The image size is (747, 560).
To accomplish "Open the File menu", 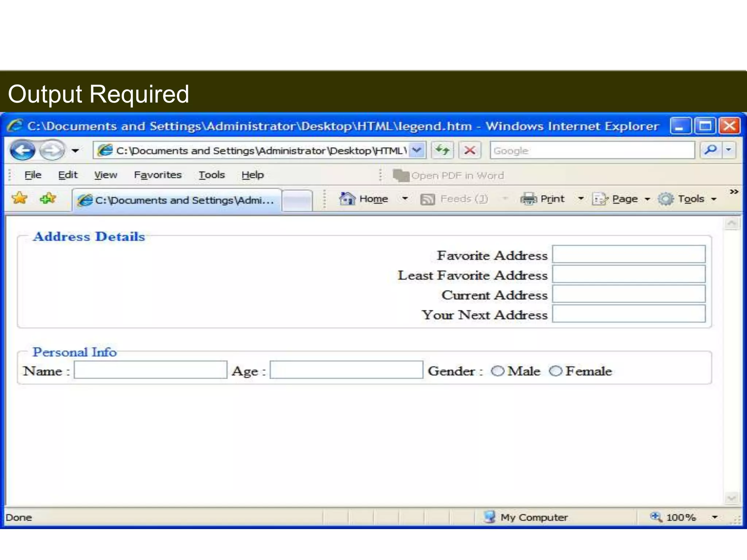I will [x=33, y=175].
